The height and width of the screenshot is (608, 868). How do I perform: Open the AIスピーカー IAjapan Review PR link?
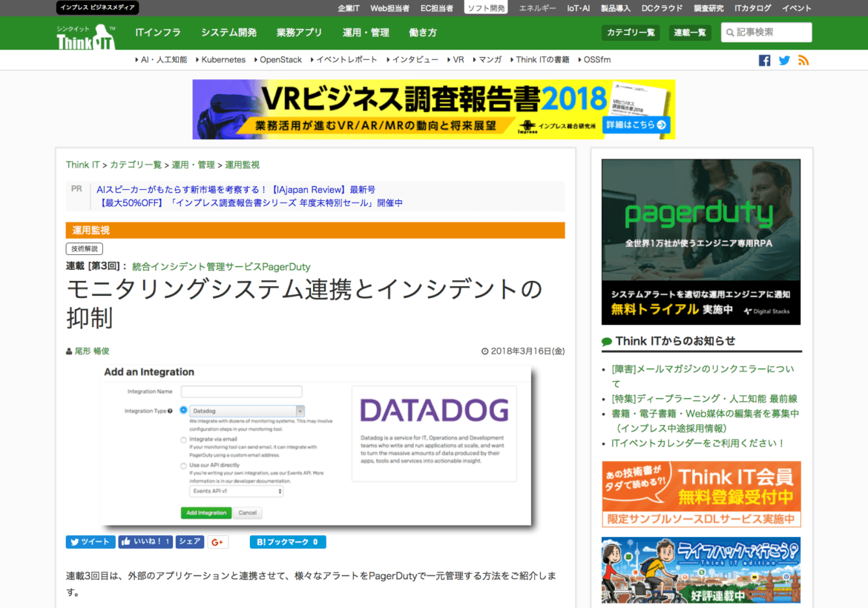[236, 190]
